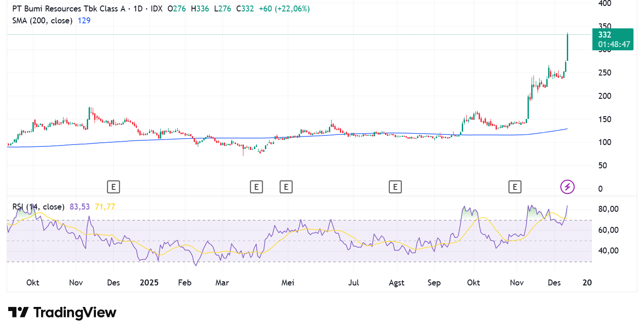Screen dimensions: 644x333
Task: Select the rightmost earnings marker E
Action: click(x=515, y=187)
